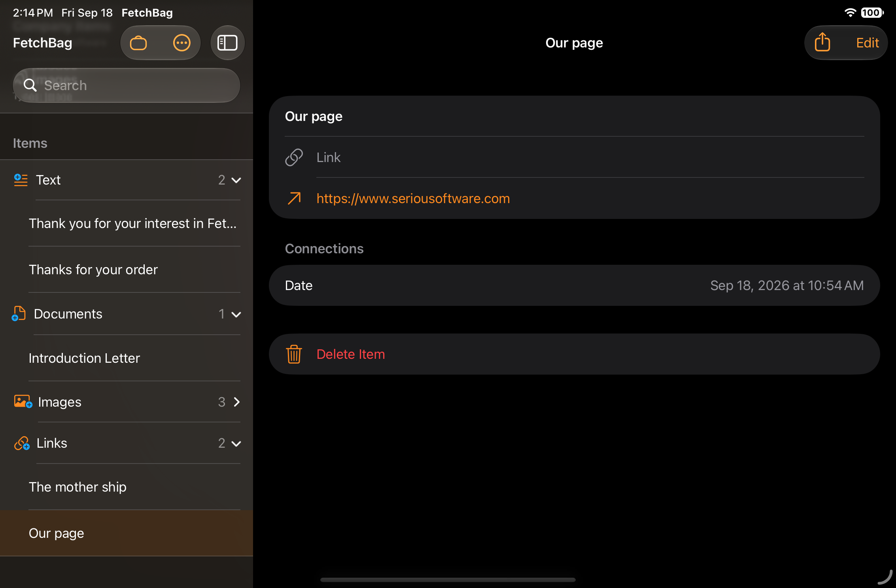
Task: Click the trash can icon
Action: [294, 354]
